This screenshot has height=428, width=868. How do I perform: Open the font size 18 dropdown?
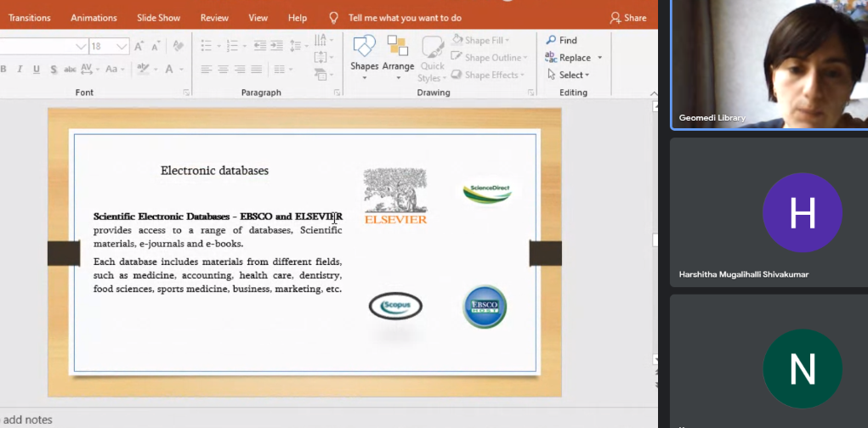122,47
